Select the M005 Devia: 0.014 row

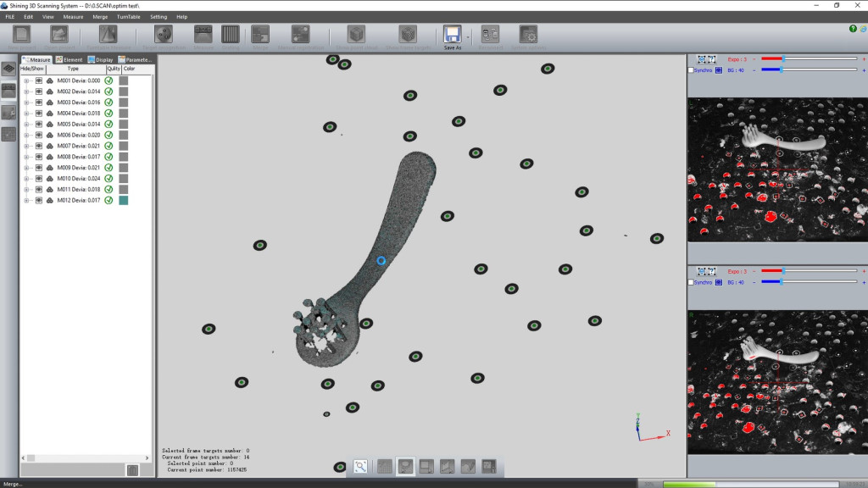pos(78,125)
